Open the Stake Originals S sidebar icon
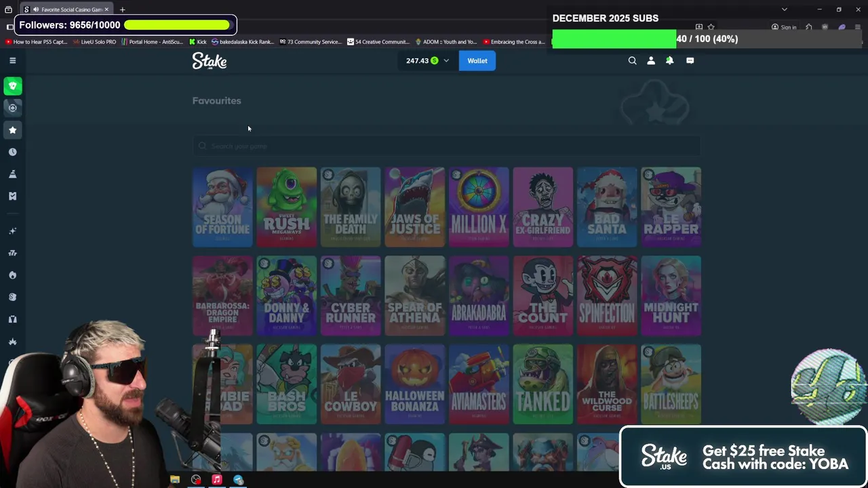This screenshot has width=868, height=488. [x=12, y=297]
